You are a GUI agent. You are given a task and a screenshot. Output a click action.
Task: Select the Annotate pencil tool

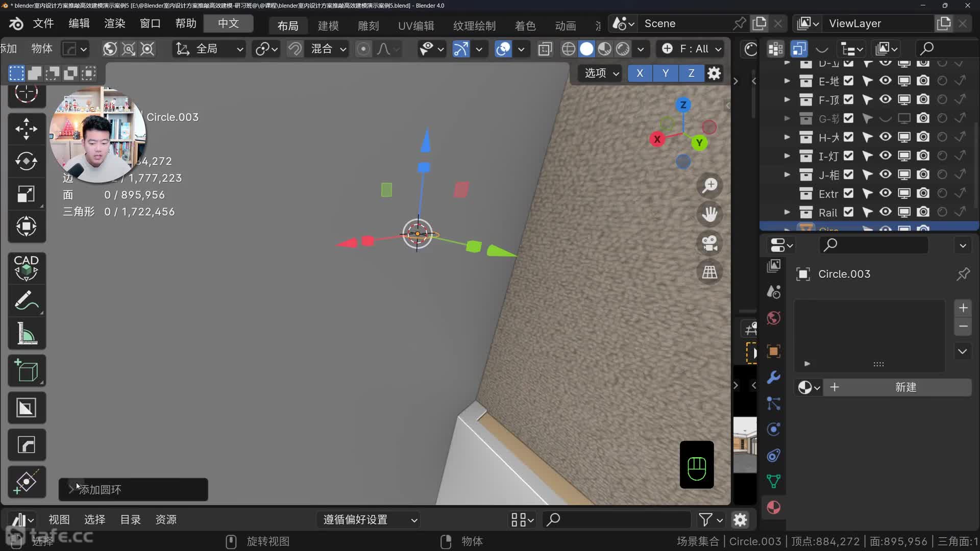coord(26,300)
